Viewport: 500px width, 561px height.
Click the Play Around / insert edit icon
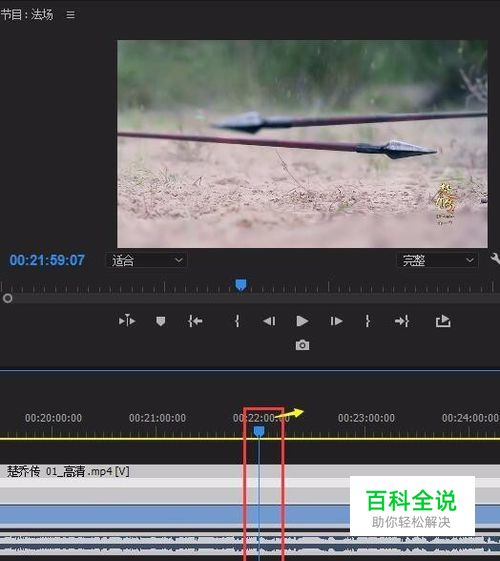[x=127, y=321]
